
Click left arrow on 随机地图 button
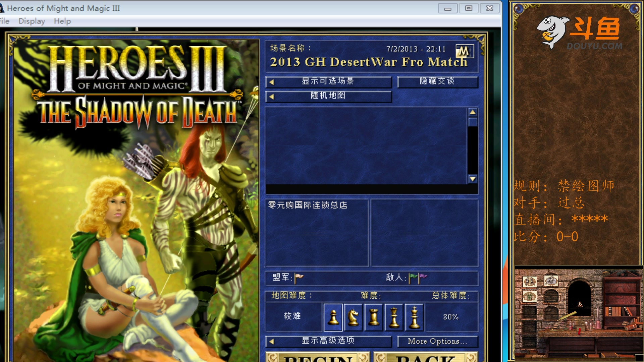coord(271,97)
